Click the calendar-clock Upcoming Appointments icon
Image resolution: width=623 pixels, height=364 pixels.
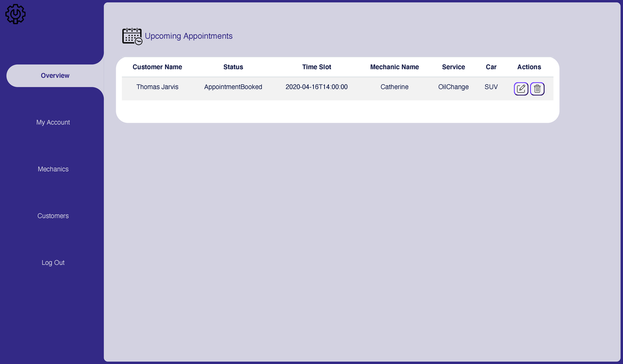pyautogui.click(x=132, y=36)
